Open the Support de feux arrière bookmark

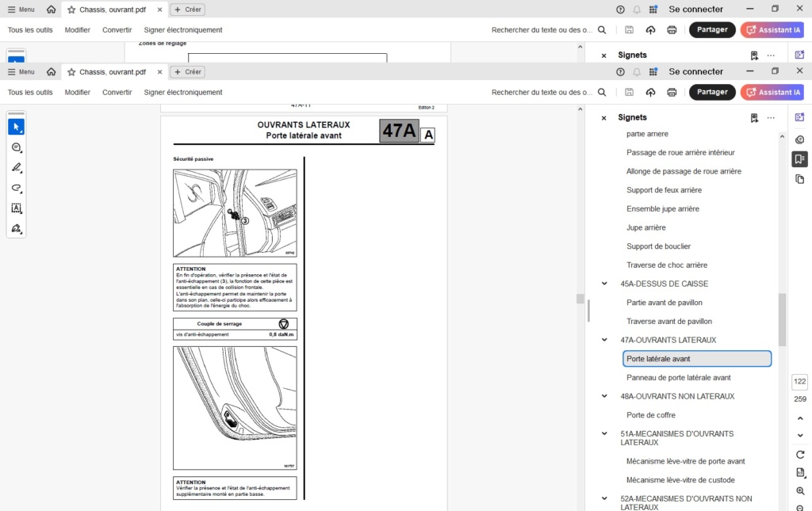click(x=665, y=190)
